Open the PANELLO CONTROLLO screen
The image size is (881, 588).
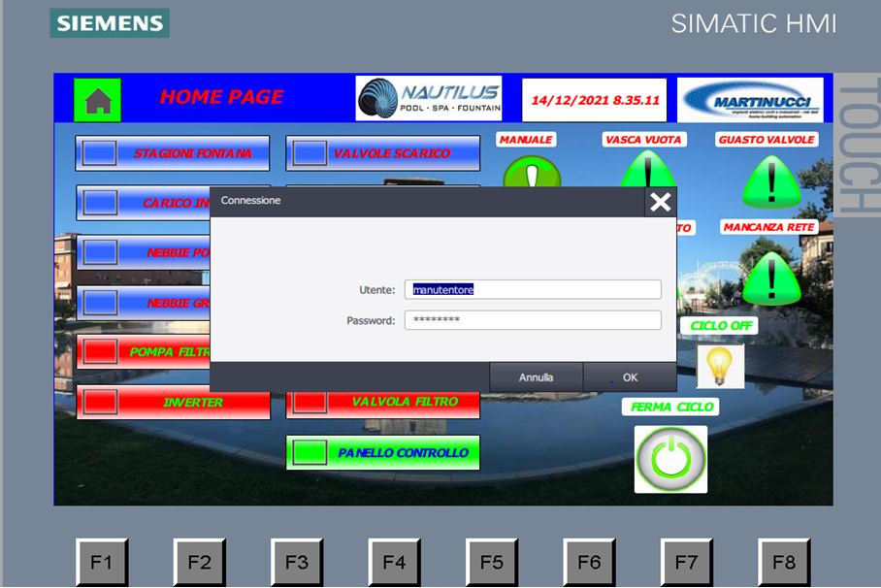point(382,452)
